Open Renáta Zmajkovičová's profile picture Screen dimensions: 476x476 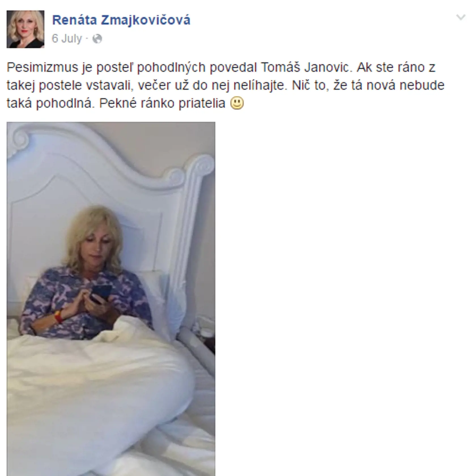[x=25, y=29]
